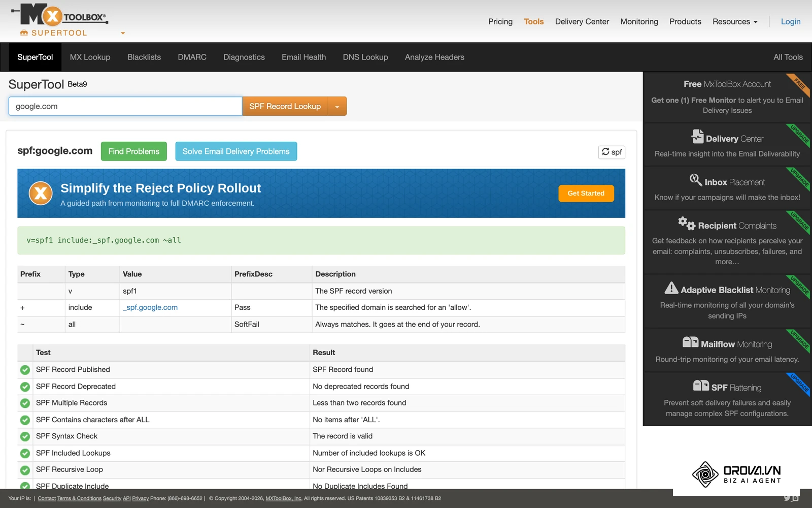Click the UPGRADE ribbon on Delivery Center card
Image resolution: width=812 pixels, height=508 pixels.
pyautogui.click(x=799, y=135)
